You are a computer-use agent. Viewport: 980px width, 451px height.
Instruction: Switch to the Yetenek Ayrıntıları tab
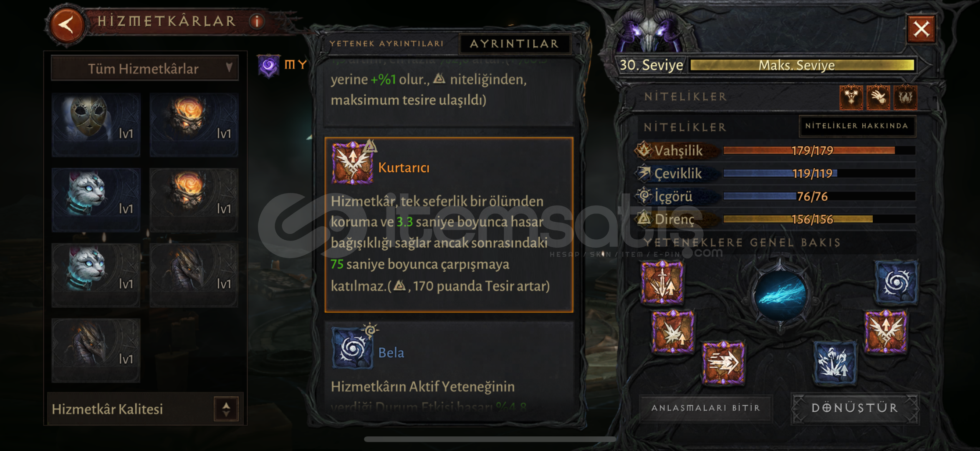(386, 43)
